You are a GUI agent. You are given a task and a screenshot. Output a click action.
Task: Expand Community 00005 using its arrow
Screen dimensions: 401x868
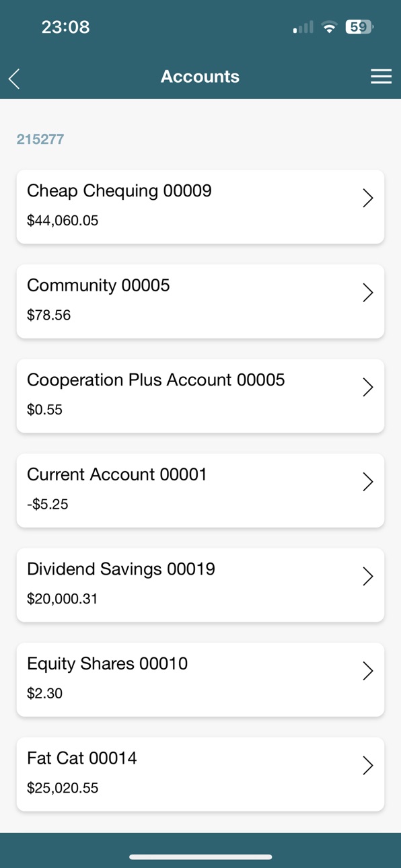tap(368, 293)
